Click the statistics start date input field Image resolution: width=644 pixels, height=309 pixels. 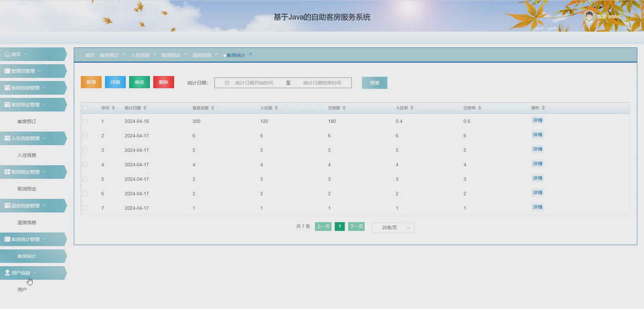(253, 83)
